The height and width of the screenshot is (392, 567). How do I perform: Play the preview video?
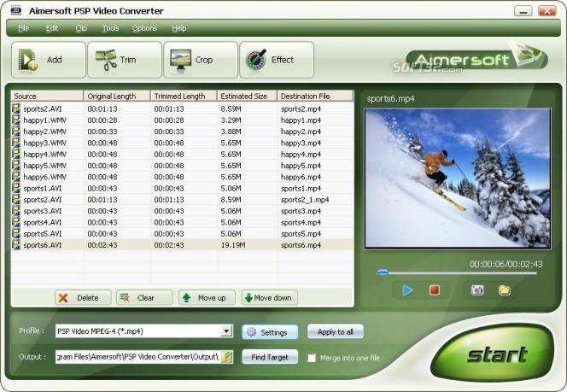click(407, 290)
